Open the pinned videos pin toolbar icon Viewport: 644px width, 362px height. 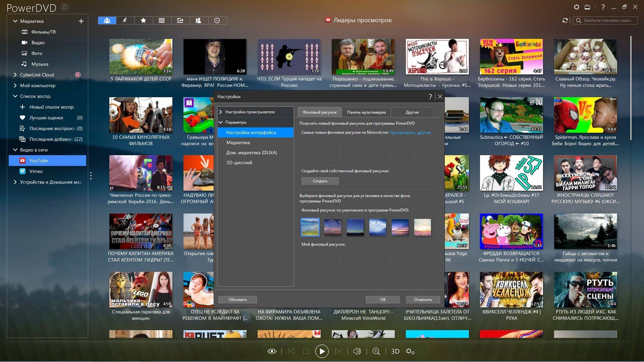pos(125,20)
